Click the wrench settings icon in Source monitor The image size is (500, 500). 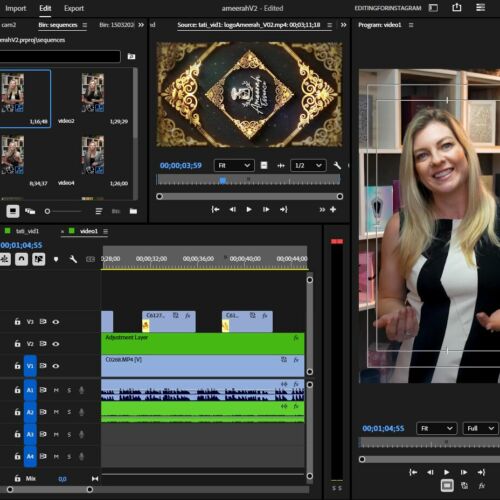337,165
